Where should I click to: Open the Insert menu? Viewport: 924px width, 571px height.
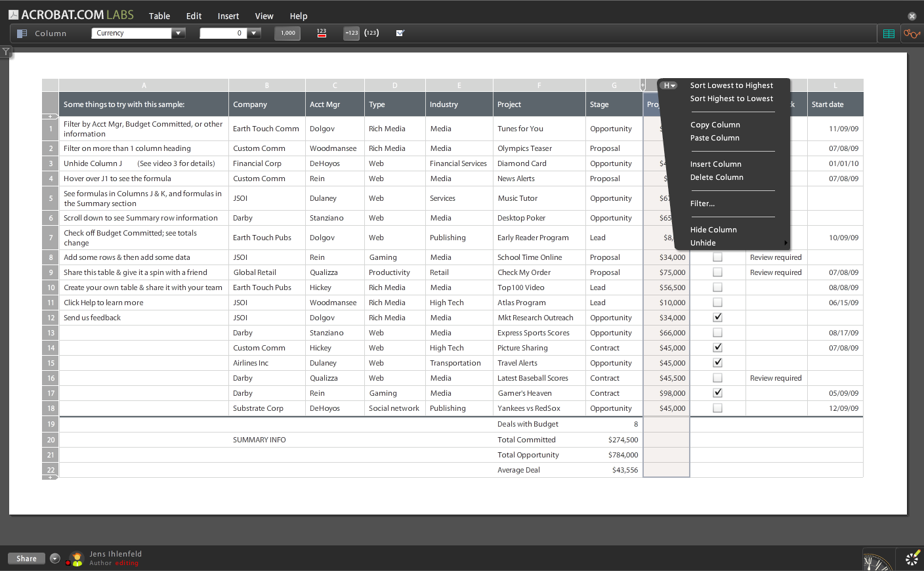click(228, 16)
